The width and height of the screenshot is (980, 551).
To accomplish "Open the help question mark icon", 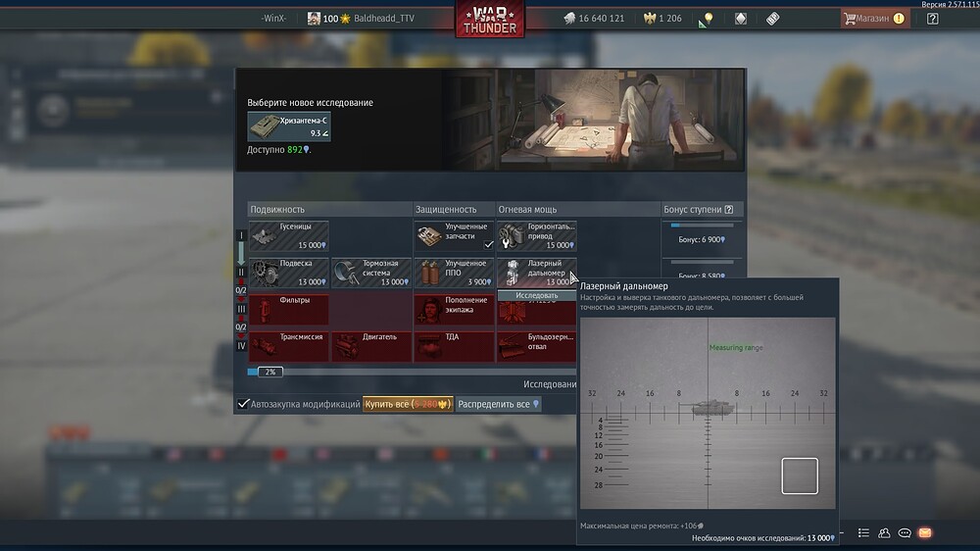I will click(x=933, y=19).
